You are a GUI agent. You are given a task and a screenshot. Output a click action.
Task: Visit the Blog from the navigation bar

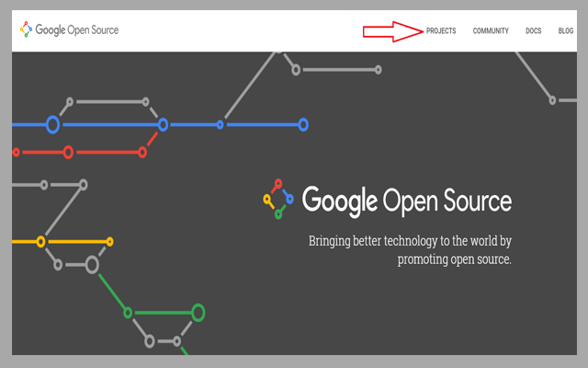coord(566,31)
